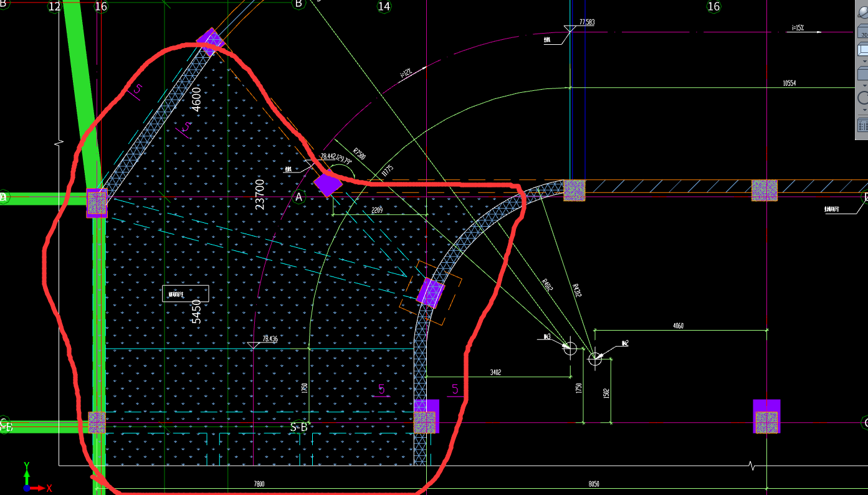Select the slope label i=15%
868x495 pixels.
pyautogui.click(x=798, y=28)
